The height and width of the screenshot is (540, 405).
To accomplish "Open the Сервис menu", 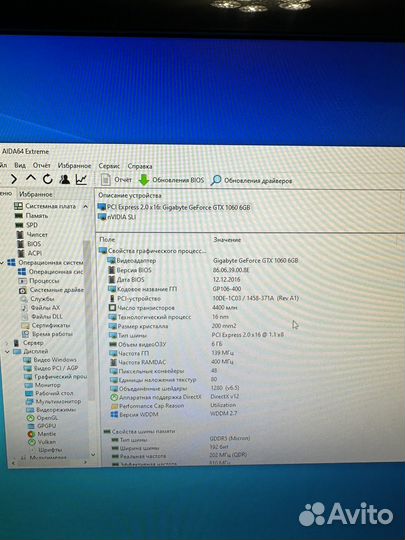I will click(109, 166).
